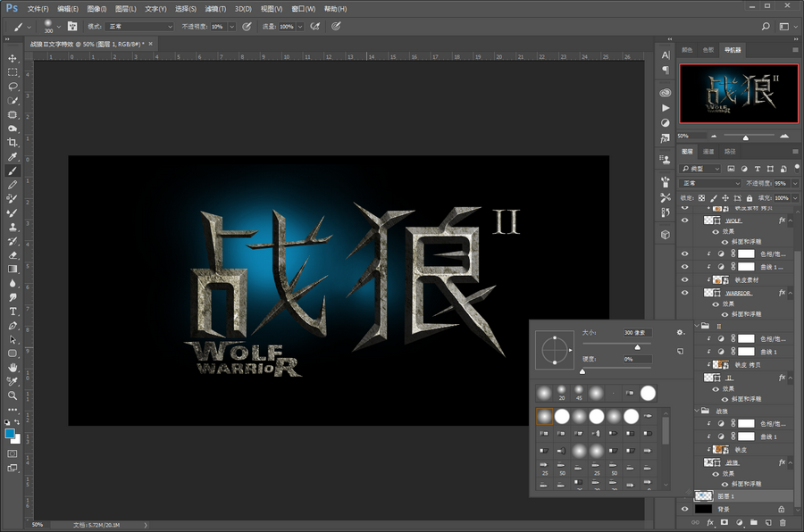Hide the 背景 layer via eye icon

[x=685, y=509]
